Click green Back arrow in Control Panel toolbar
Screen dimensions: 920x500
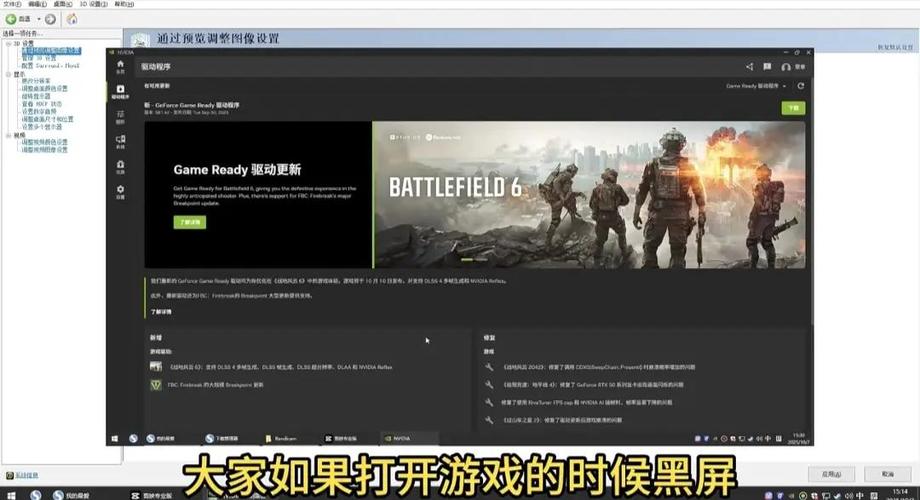click(x=11, y=19)
